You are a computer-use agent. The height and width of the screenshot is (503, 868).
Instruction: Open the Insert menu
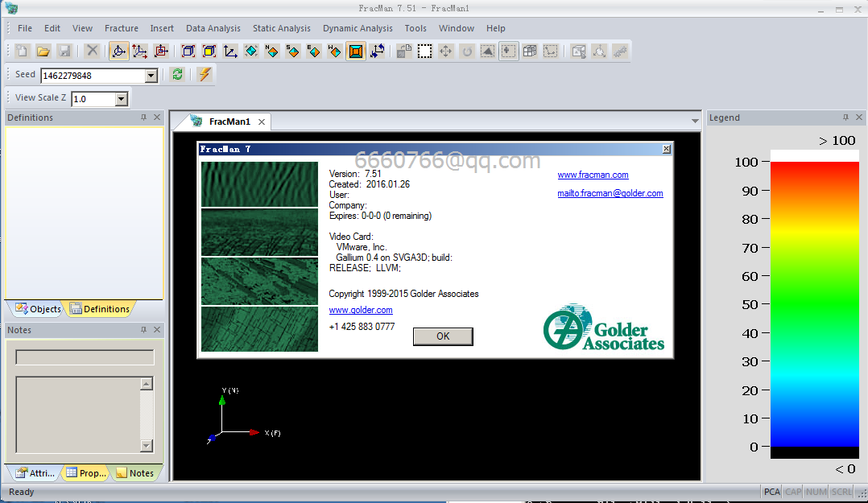[162, 28]
